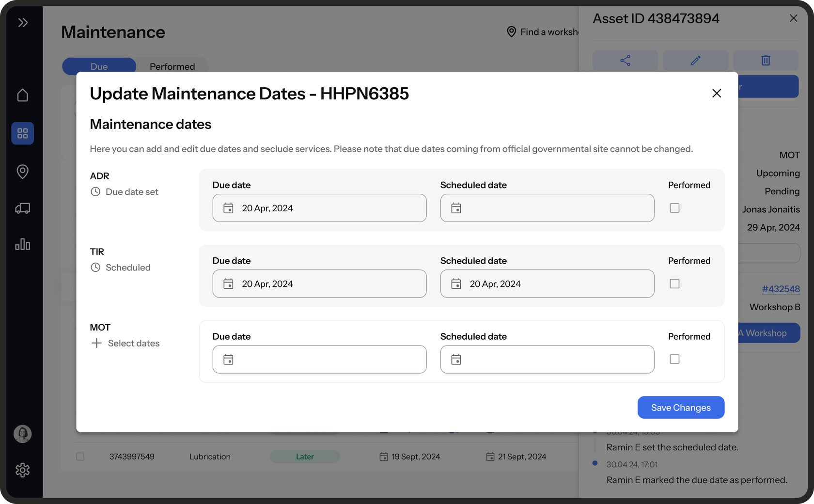This screenshot has width=814, height=504.
Task: Open the truck fleet icon
Action: 23,208
